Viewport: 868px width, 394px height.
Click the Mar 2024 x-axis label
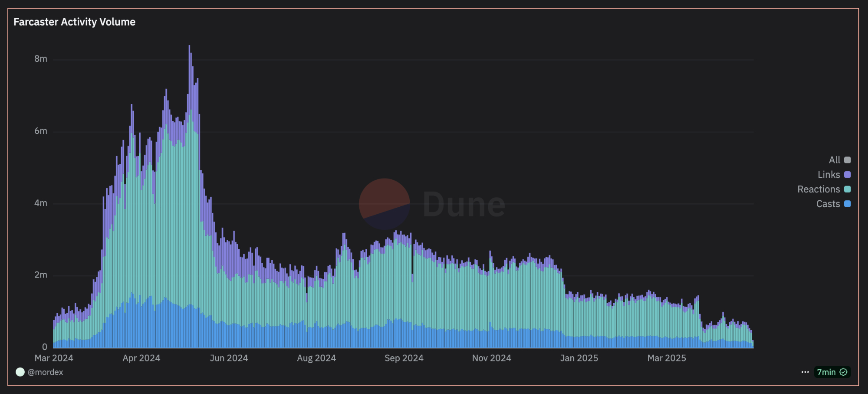point(53,358)
